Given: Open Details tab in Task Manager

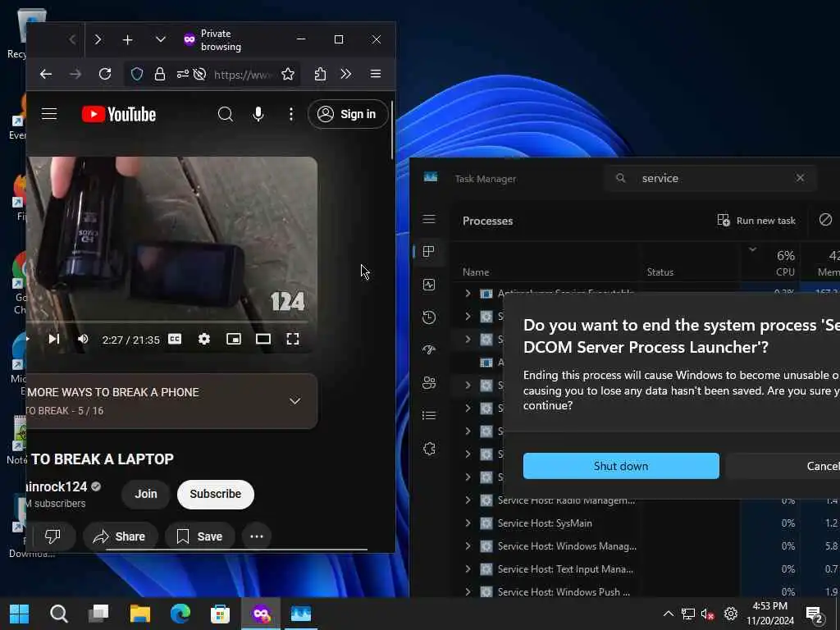Looking at the screenshot, I should pyautogui.click(x=428, y=415).
